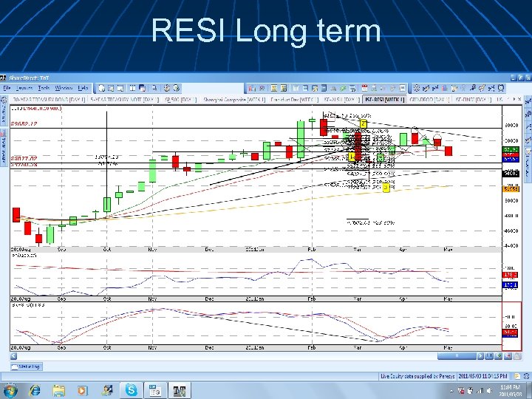
Task: Switch to the 30-YEAR TREASURY BOND tab
Action: 50,100
